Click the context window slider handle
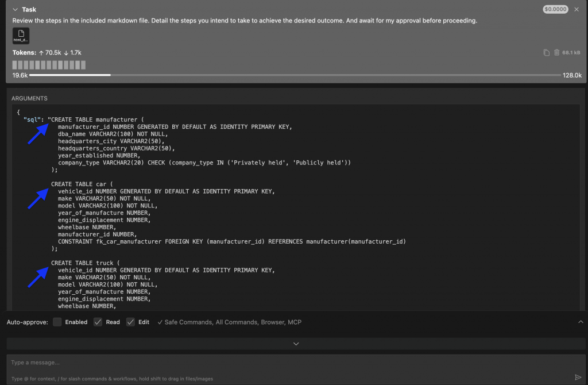 click(x=110, y=75)
